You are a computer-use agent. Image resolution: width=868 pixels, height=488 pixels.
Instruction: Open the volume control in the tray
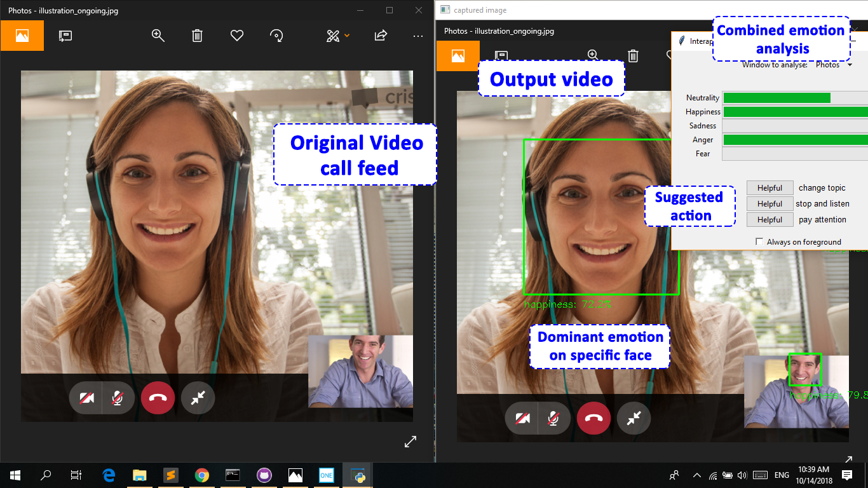point(741,475)
